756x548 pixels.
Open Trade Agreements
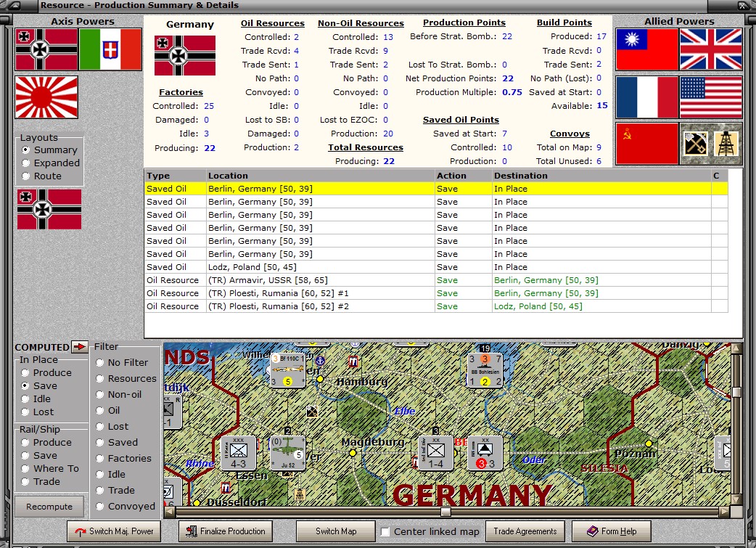tap(525, 531)
